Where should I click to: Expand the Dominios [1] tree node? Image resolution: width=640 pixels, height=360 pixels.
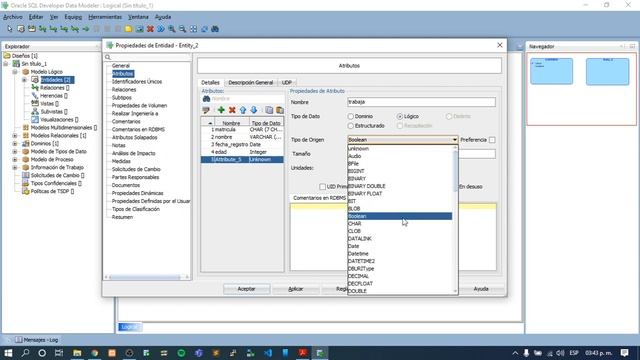pos(15,144)
